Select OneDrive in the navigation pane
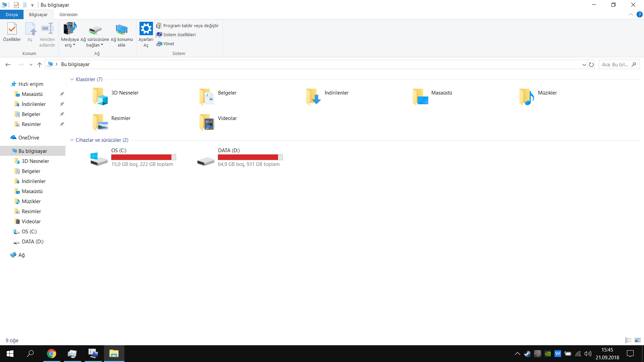Viewport: 644px width, 362px height. pyautogui.click(x=29, y=138)
